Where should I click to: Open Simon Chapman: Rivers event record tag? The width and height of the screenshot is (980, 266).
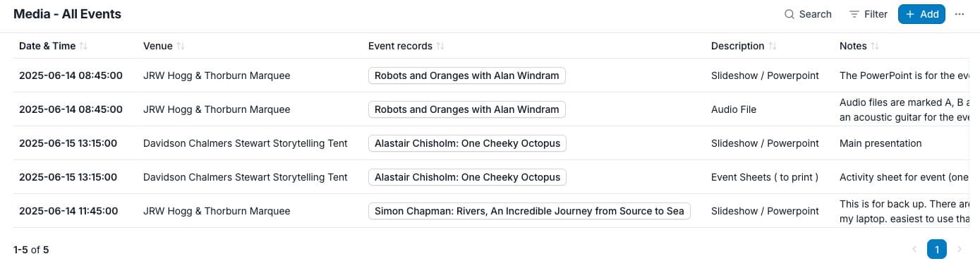tap(529, 211)
